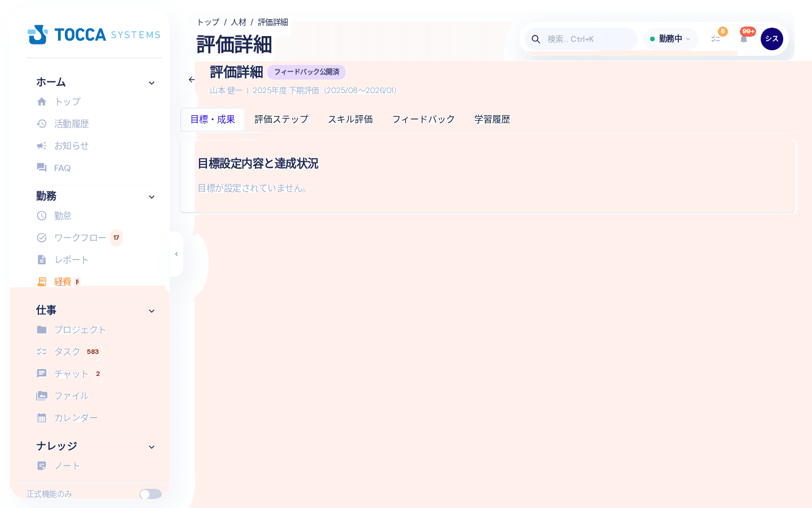Screen dimensions: 812x508
Task: Open the シス user avatar menu
Action: tap(772, 39)
